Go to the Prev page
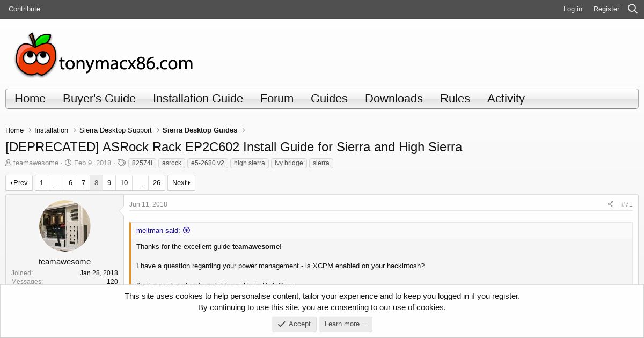The height and width of the screenshot is (338, 644). (19, 183)
